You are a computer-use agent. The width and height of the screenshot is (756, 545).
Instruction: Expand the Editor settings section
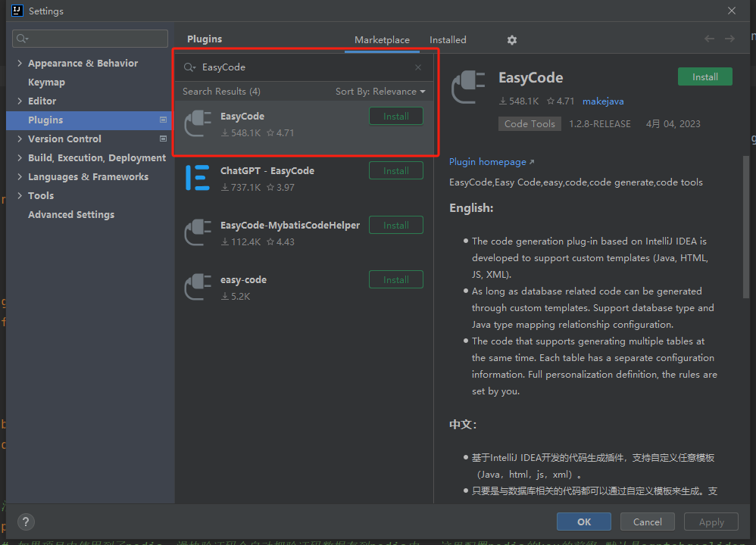pyautogui.click(x=20, y=101)
